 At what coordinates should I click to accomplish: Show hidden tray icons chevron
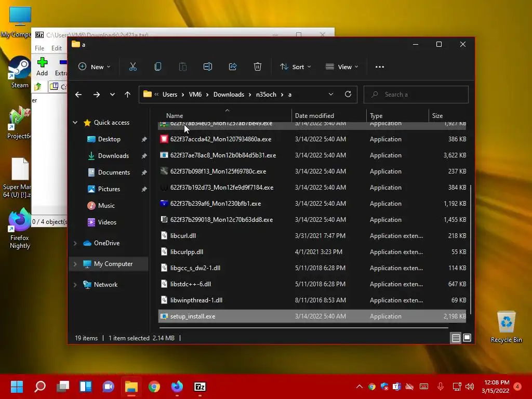pyautogui.click(x=360, y=387)
